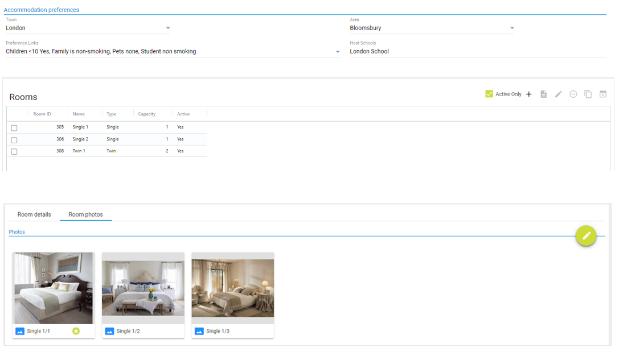Toggle the Active Only checkbox
The height and width of the screenshot is (364, 623).
click(489, 94)
